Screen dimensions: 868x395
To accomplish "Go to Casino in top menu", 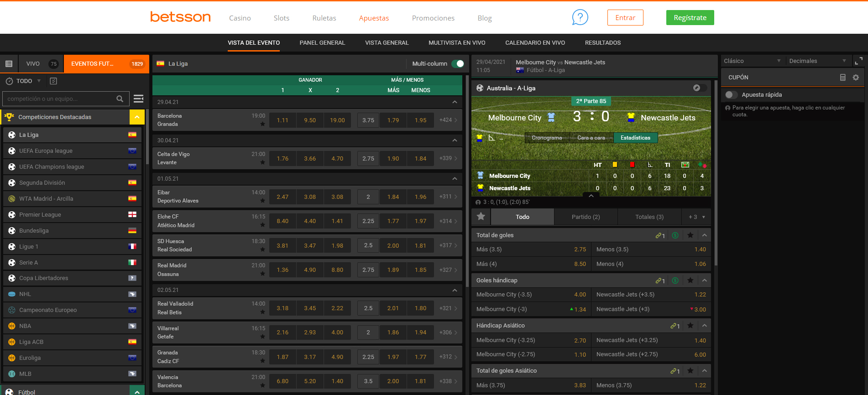I will [x=240, y=18].
